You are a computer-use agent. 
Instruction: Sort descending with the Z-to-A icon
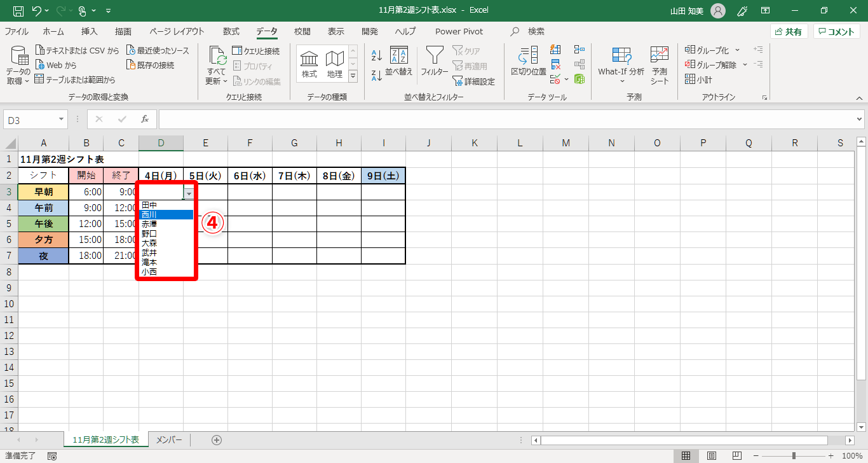[376, 76]
